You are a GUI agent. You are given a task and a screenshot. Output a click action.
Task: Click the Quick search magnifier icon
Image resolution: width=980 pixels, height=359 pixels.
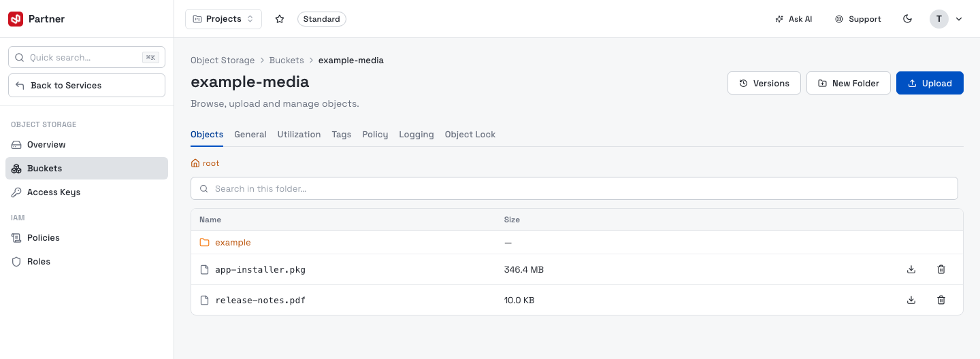[x=19, y=58]
